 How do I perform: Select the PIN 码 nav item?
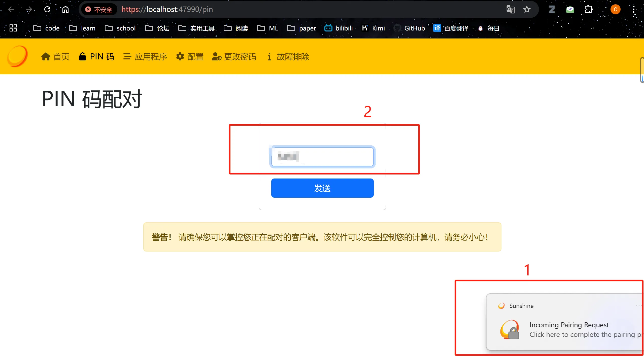coord(96,57)
